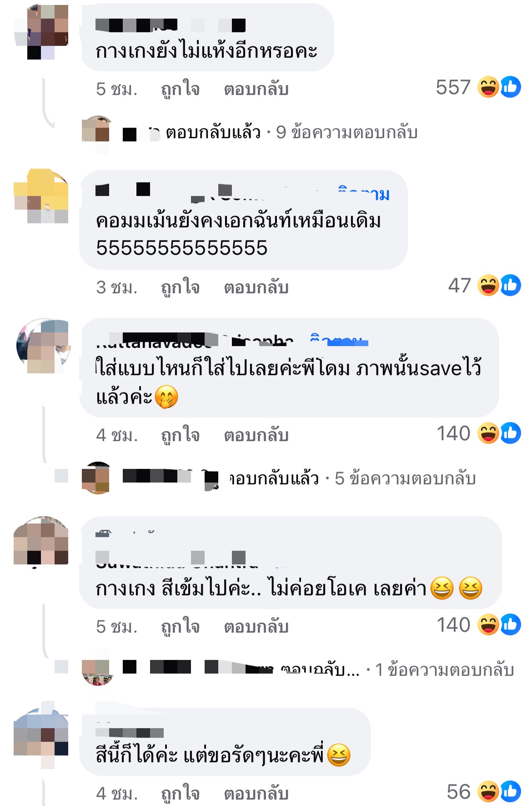Image resolution: width=532 pixels, height=806 pixels.
Task: Like the comment posted 3 ชม. ago
Action: click(181, 287)
